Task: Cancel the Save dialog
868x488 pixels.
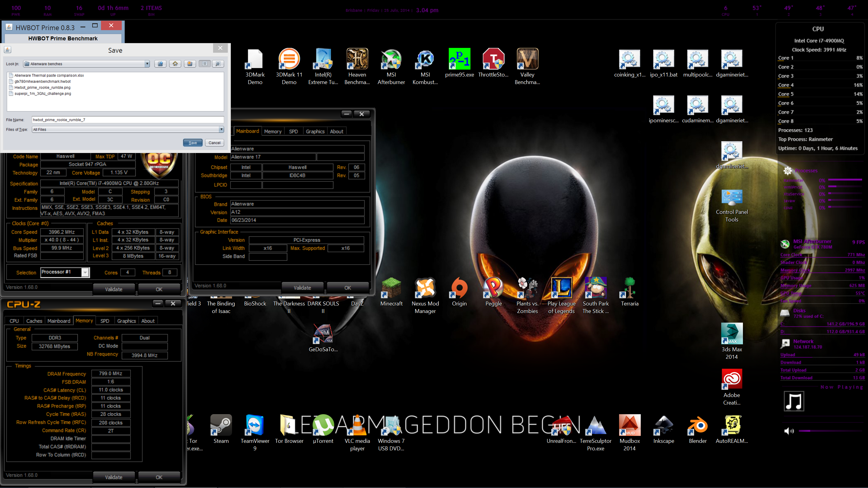Action: tap(214, 143)
